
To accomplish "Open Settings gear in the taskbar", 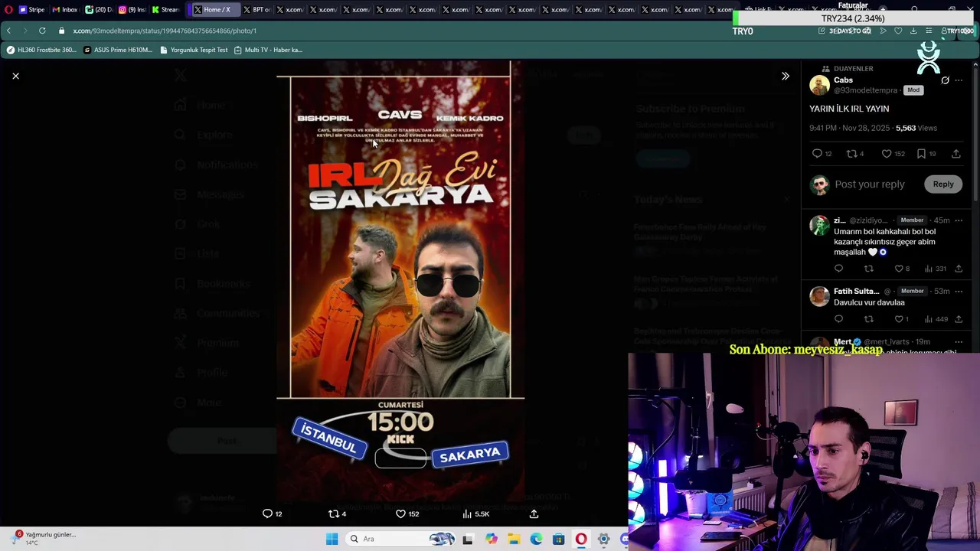I will click(603, 540).
